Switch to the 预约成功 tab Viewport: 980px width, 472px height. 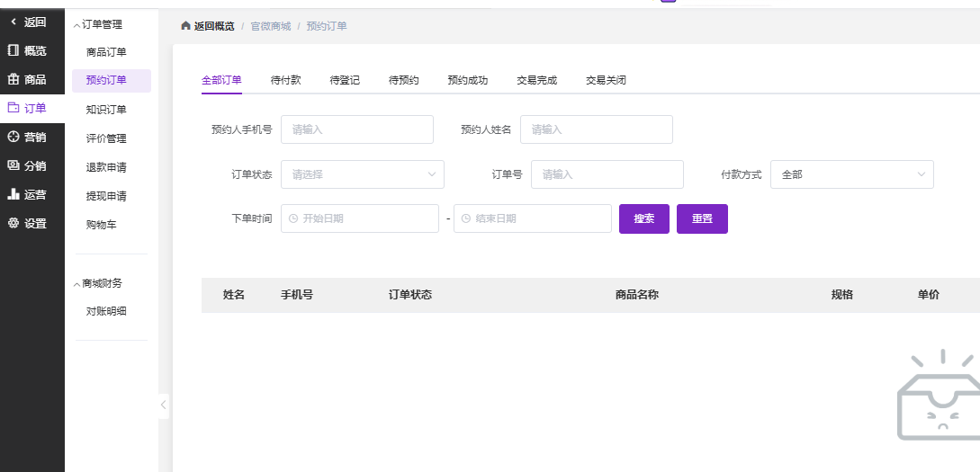click(x=467, y=80)
